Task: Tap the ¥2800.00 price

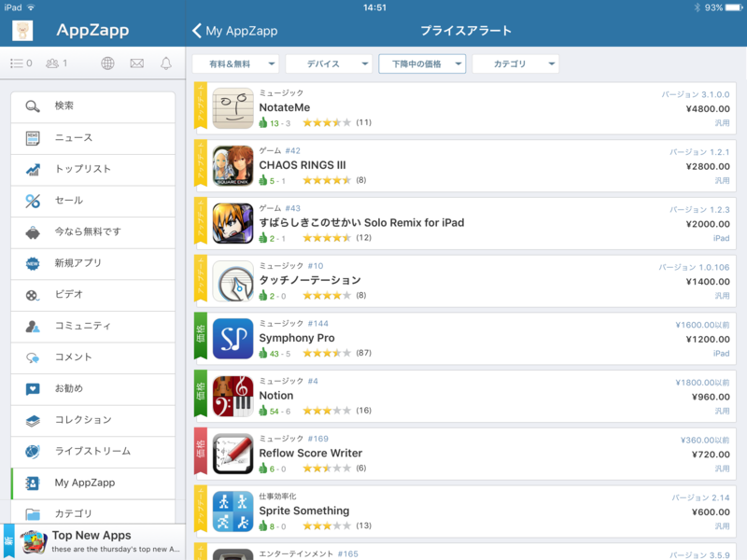Action: click(x=708, y=167)
